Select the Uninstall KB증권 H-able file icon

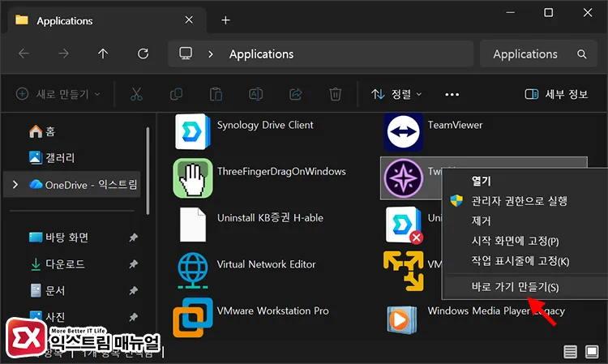(193, 225)
